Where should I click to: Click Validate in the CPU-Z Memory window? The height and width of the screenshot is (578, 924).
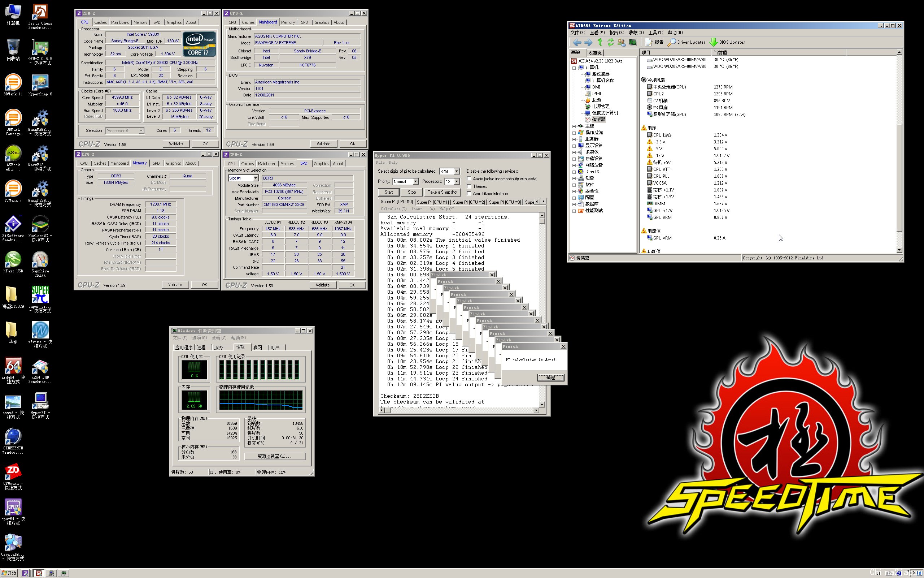[x=175, y=285]
